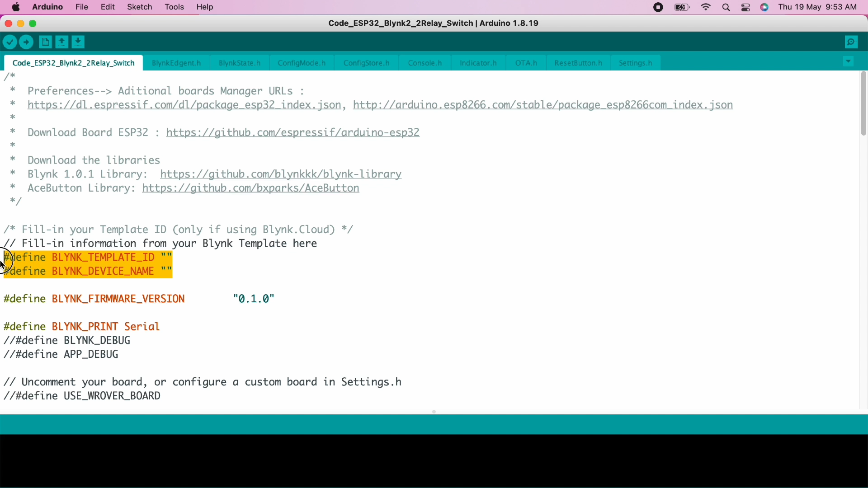The image size is (868, 488).
Task: Open the File menu
Action: (x=82, y=7)
